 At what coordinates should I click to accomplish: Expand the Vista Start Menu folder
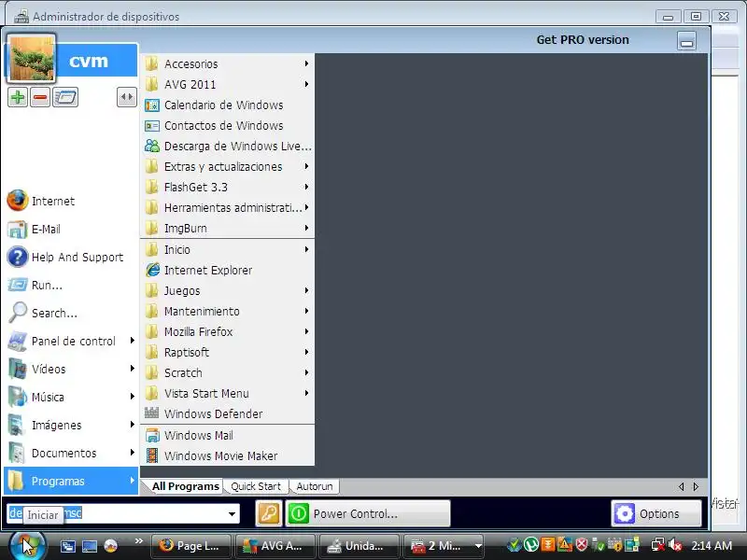(x=227, y=393)
